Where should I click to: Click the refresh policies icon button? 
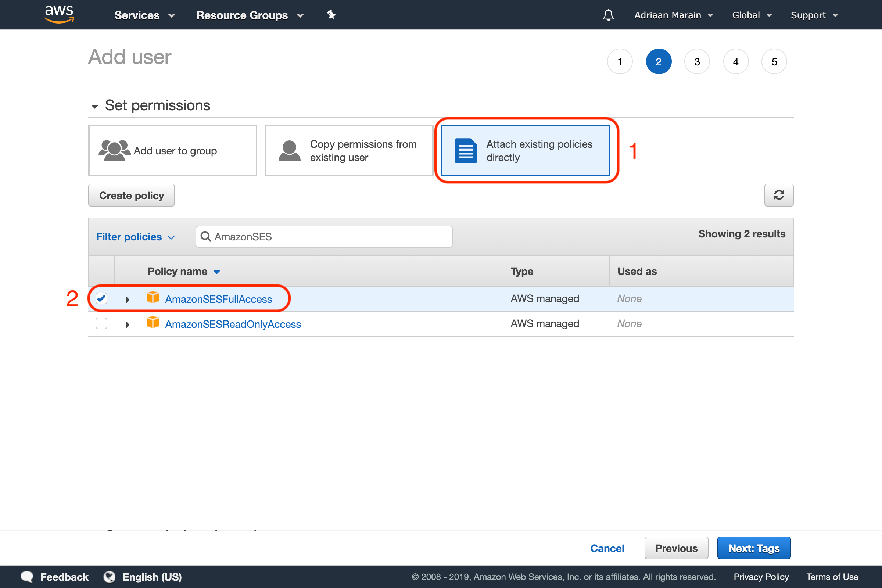778,195
